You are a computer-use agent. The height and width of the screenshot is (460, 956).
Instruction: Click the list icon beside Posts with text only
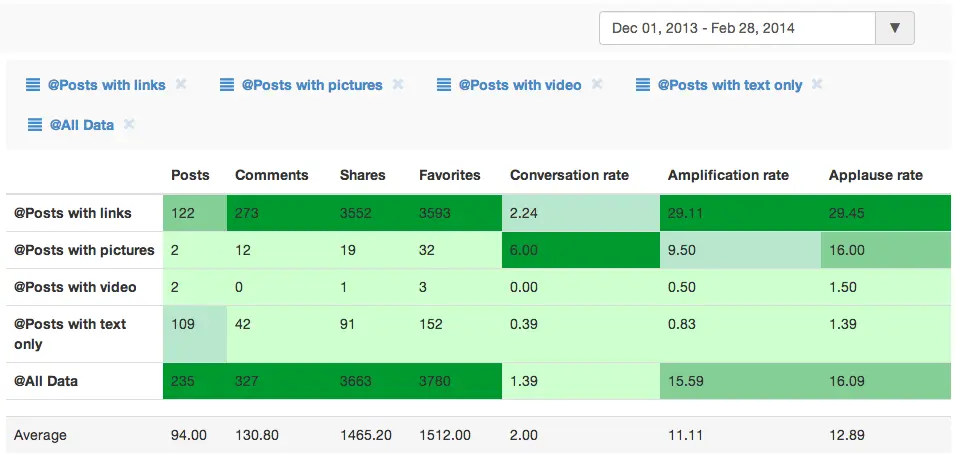[x=643, y=85]
